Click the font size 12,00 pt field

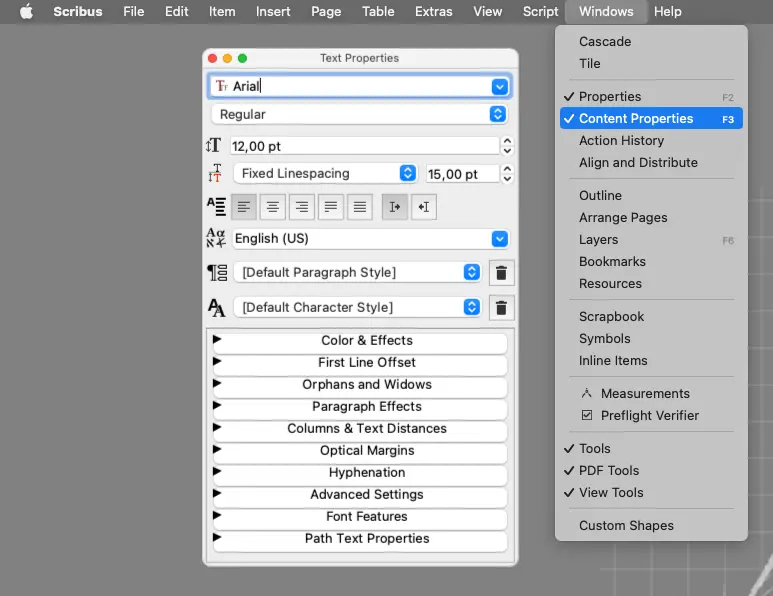[364, 146]
